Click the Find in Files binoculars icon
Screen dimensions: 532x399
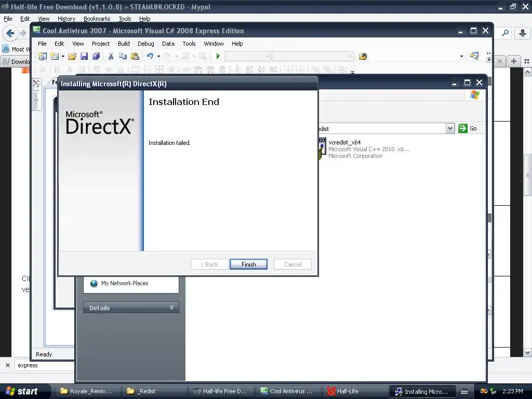click(x=363, y=56)
